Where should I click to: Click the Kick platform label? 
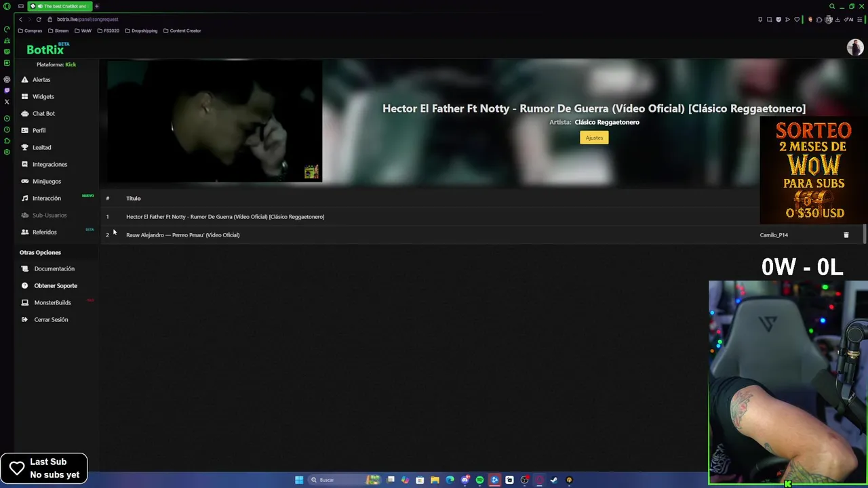pyautogui.click(x=71, y=64)
